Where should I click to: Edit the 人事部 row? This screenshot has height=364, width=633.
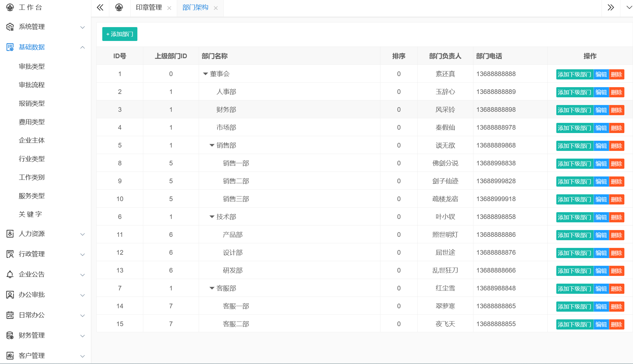pos(601,92)
